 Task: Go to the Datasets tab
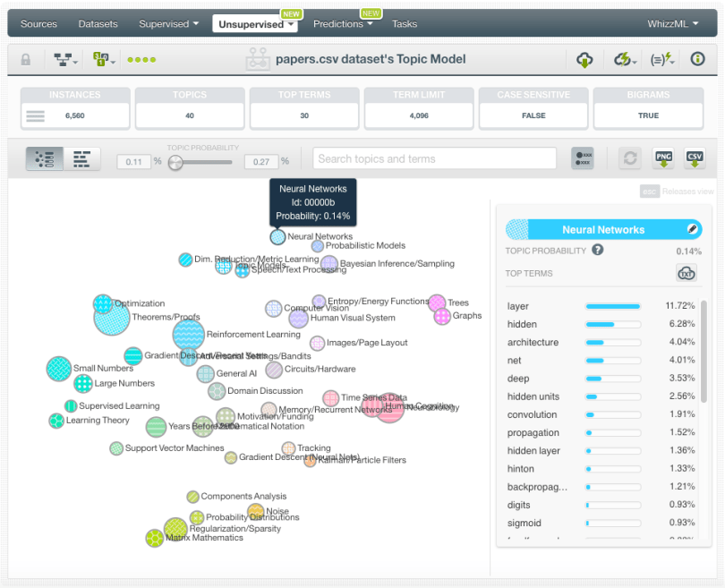(x=98, y=24)
